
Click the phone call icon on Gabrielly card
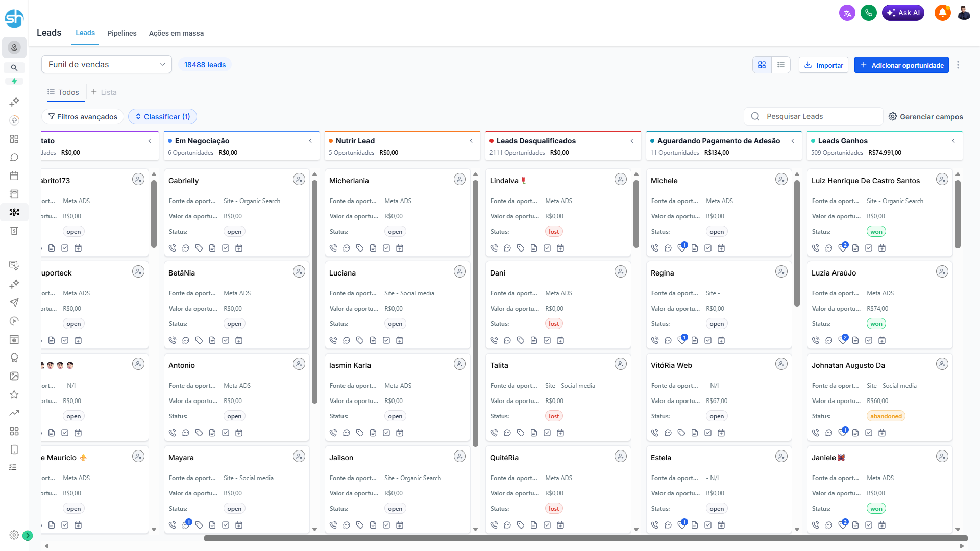pyautogui.click(x=173, y=248)
